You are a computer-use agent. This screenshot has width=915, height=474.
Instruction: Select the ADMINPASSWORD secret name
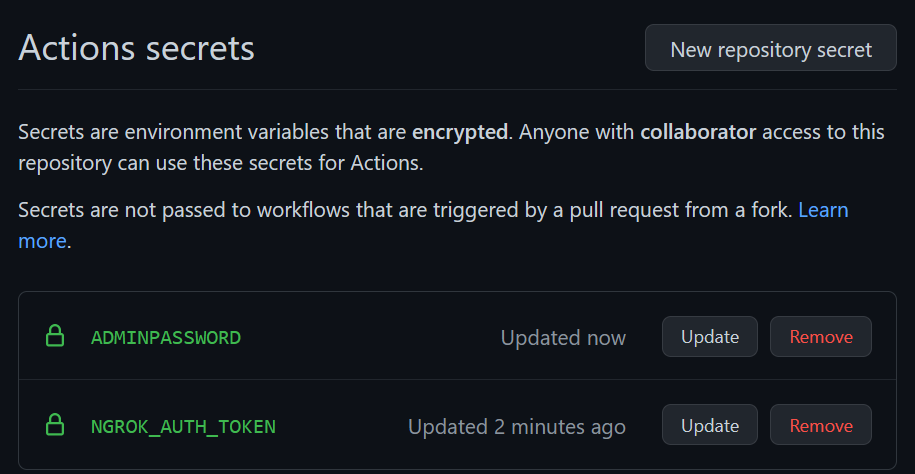click(x=166, y=338)
